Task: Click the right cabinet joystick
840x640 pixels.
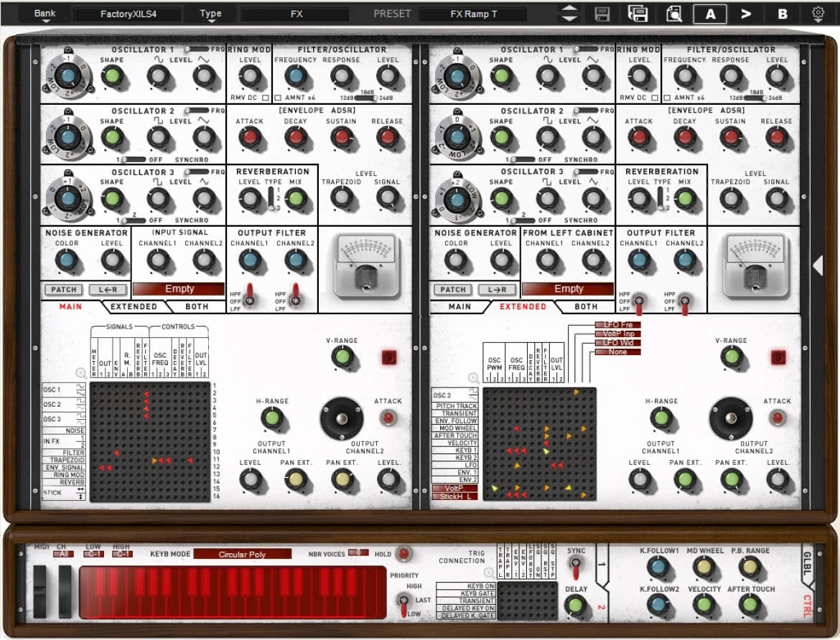Action: point(731,419)
